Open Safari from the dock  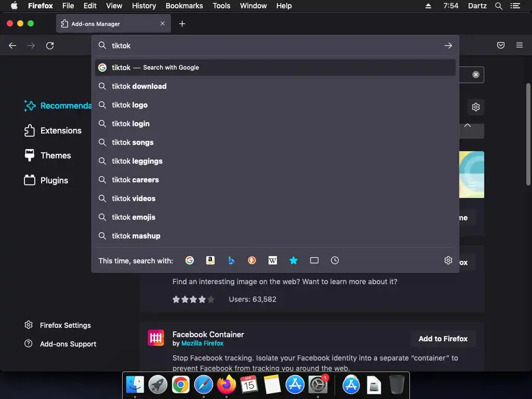(204, 385)
